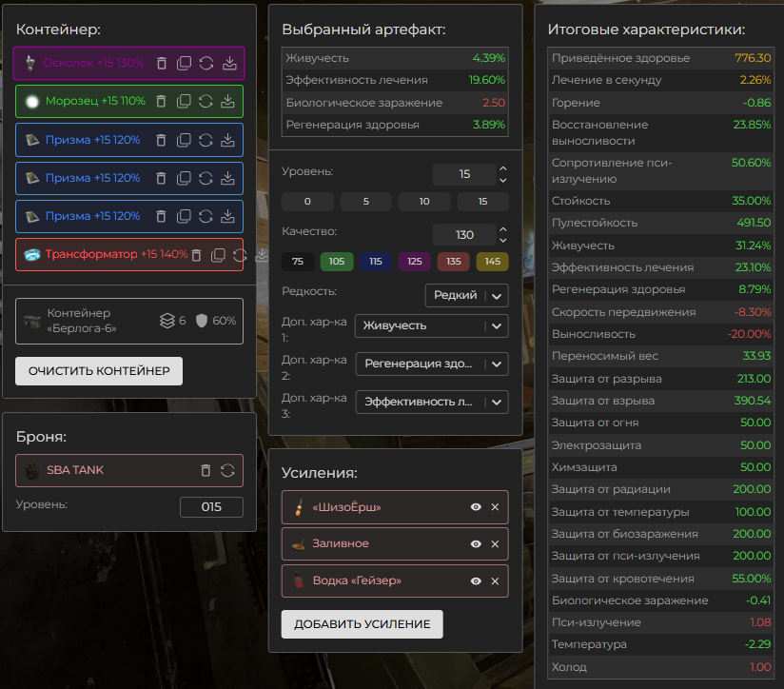Click the Трансформатор artifact thumbnail icon

(x=32, y=255)
